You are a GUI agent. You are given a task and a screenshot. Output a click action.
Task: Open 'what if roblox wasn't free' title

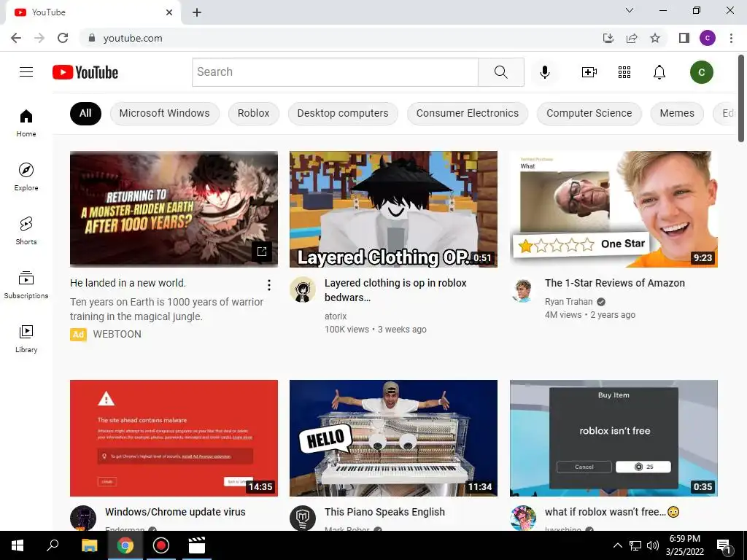point(612,512)
